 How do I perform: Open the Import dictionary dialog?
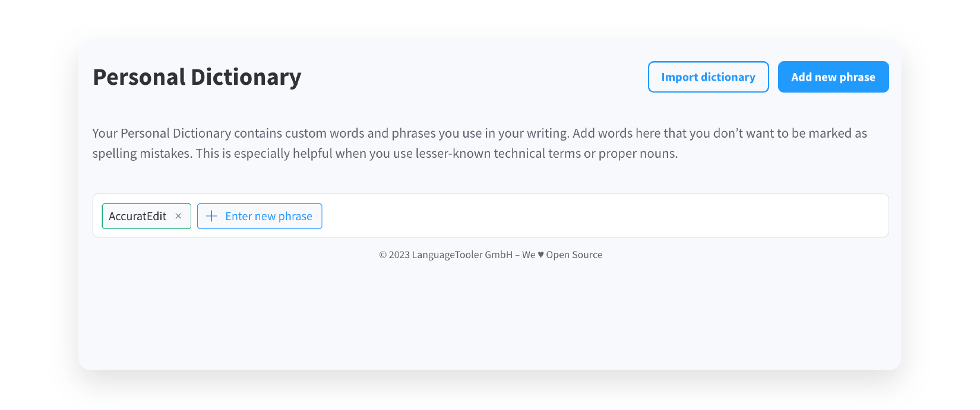[709, 77]
